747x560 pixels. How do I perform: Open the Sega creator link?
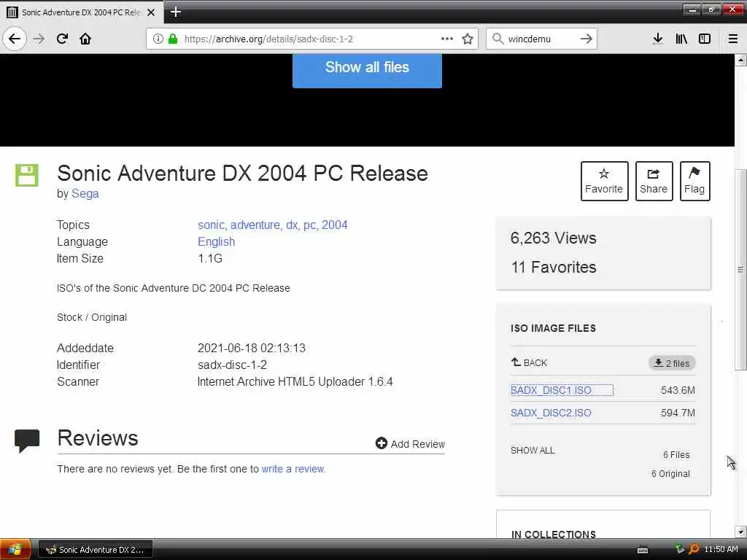[x=85, y=194]
